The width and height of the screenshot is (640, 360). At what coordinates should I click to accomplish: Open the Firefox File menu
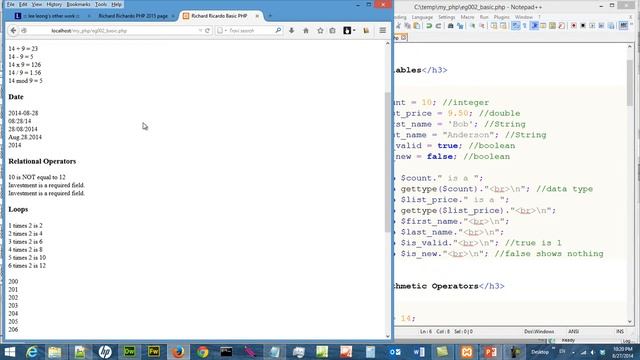pos(11,4)
